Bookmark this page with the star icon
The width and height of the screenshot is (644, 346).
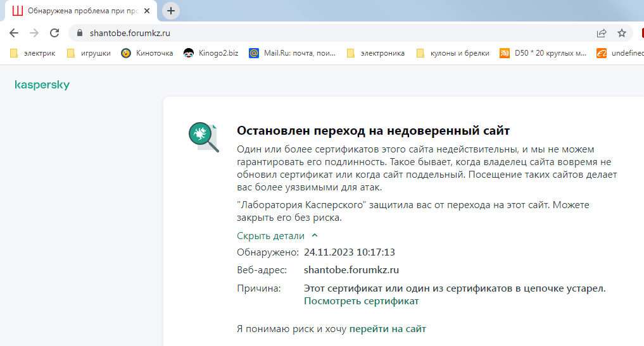point(622,34)
